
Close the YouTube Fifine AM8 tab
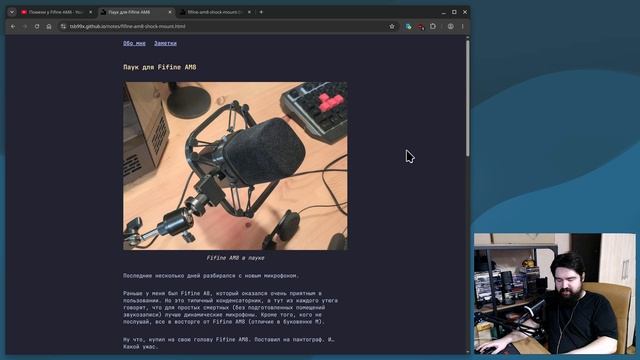tap(91, 12)
